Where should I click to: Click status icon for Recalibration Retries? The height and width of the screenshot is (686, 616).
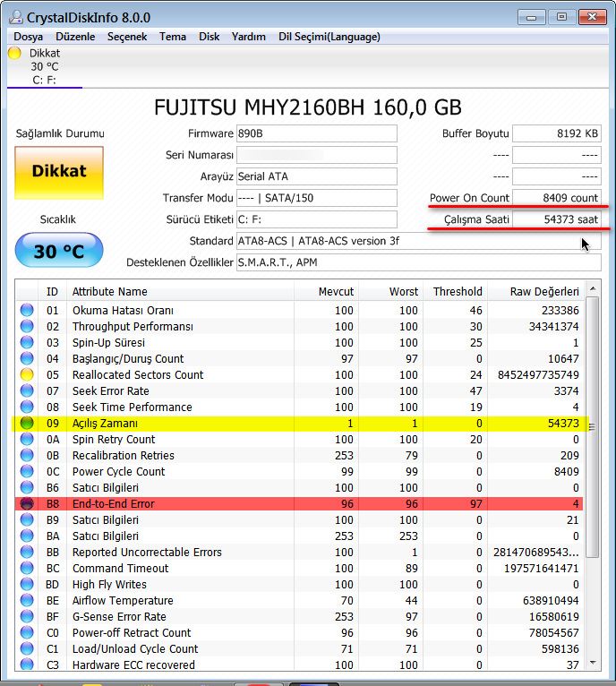tap(27, 455)
